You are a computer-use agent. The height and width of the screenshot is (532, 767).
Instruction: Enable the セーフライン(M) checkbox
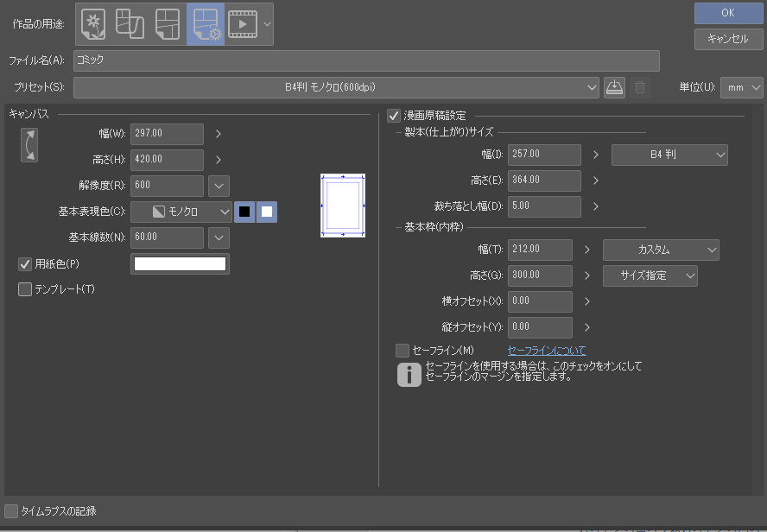[x=403, y=351]
